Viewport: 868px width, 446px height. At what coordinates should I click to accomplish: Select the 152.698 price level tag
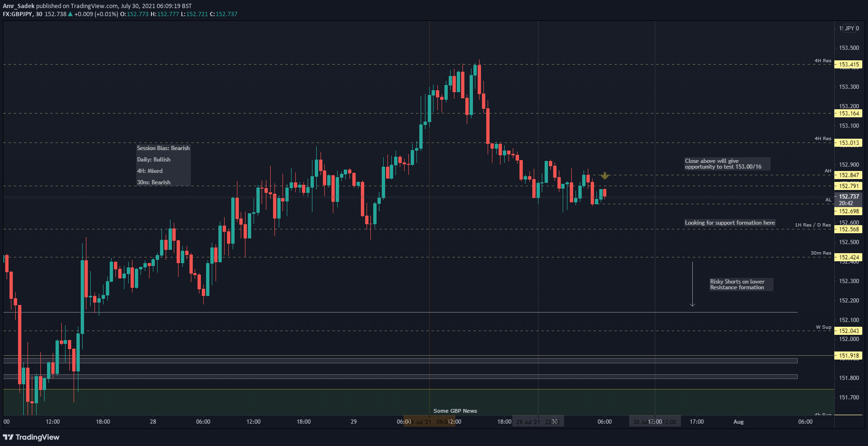point(849,211)
